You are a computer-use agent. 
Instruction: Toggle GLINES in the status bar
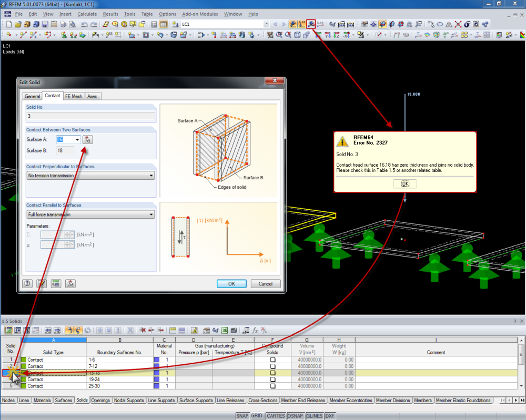tap(315, 416)
